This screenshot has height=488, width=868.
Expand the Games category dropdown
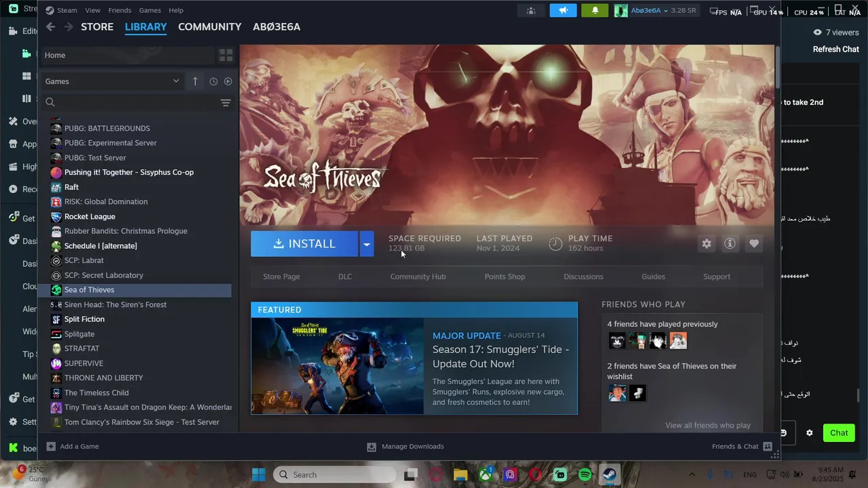click(112, 81)
